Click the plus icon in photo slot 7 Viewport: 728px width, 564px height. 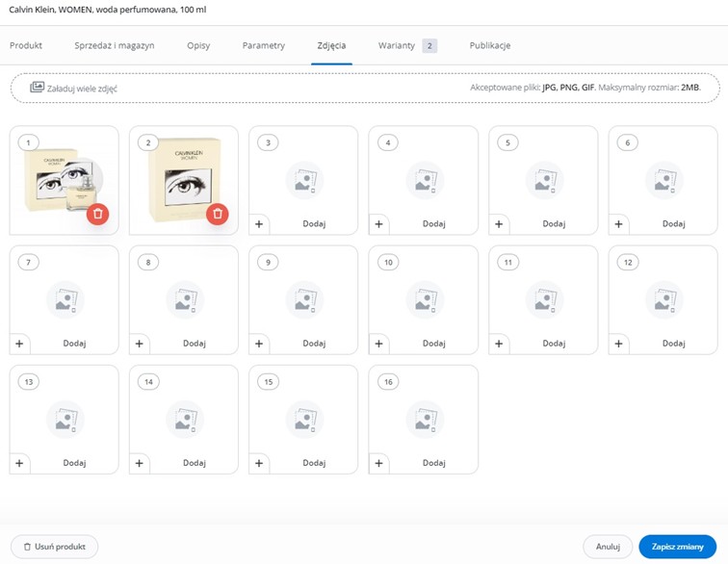pos(20,344)
